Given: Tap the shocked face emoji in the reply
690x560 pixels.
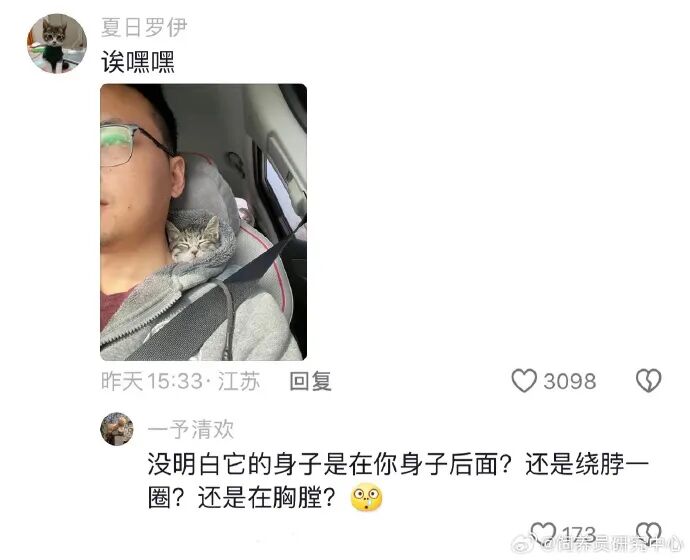Looking at the screenshot, I should pos(366,498).
